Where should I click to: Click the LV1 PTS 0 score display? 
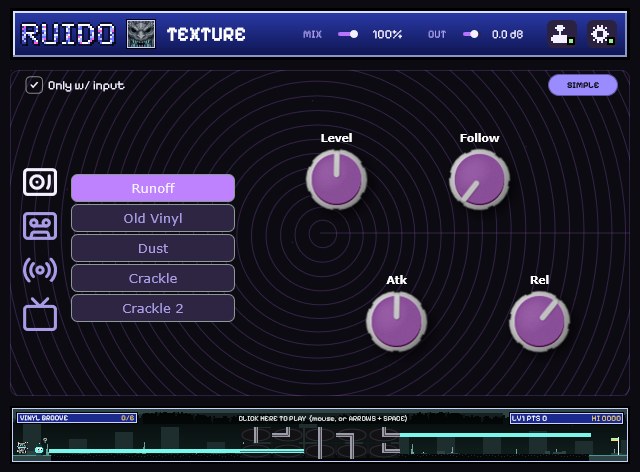click(x=529, y=419)
